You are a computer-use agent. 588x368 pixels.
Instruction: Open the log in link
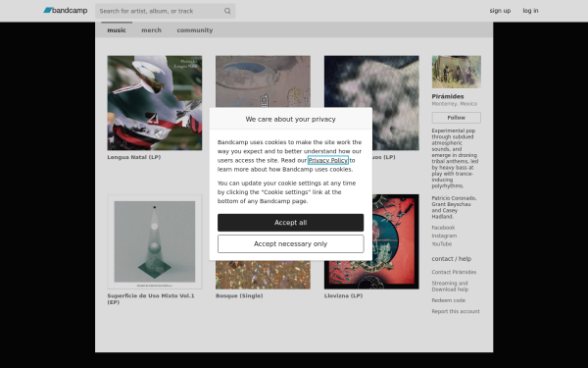click(x=530, y=11)
